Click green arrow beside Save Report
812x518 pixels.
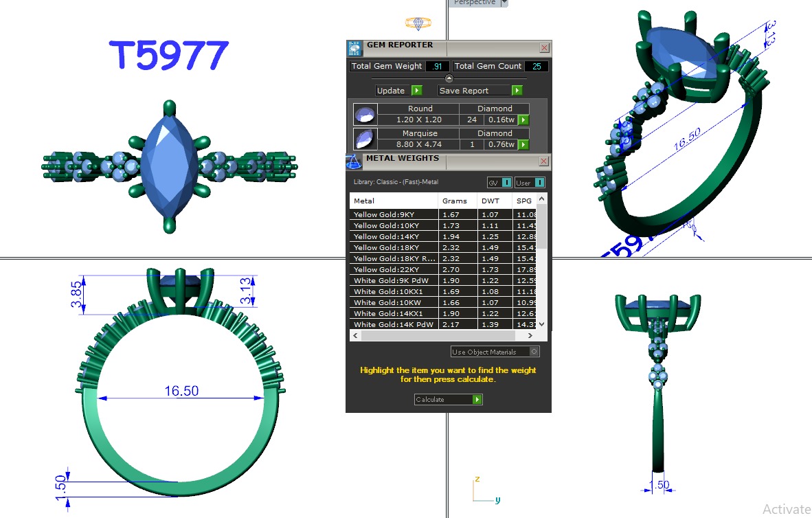tap(517, 90)
